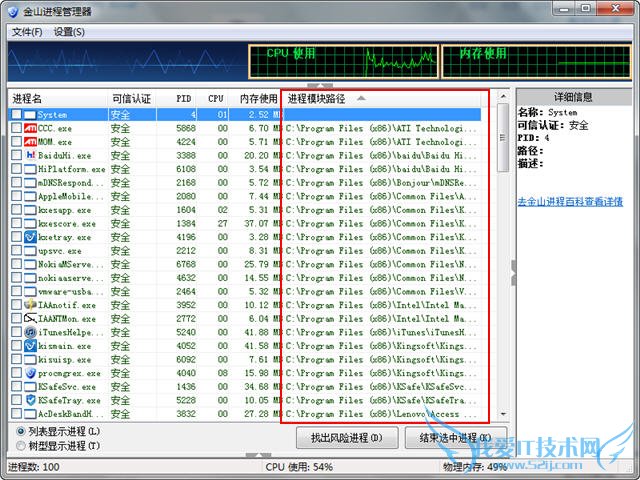The width and height of the screenshot is (640, 480).
Task: Click the System process icon
Action: (30, 115)
